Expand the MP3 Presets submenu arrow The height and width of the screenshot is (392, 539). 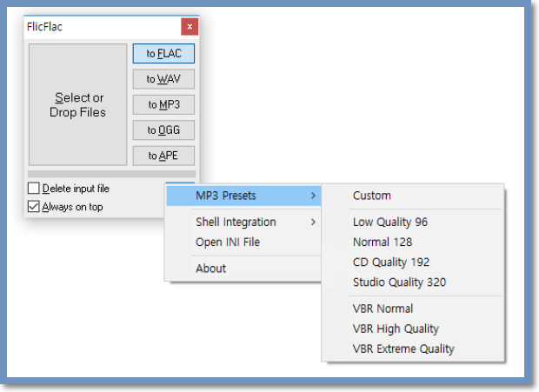tap(313, 196)
